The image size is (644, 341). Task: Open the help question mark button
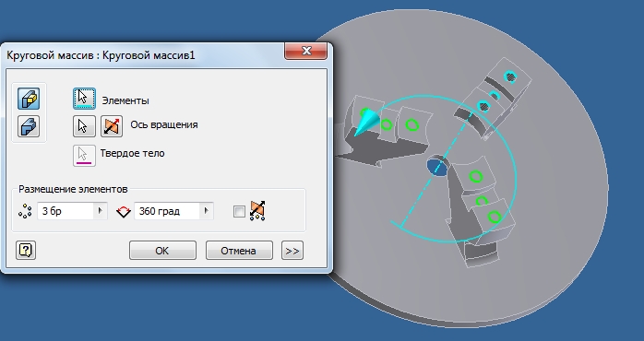26,251
